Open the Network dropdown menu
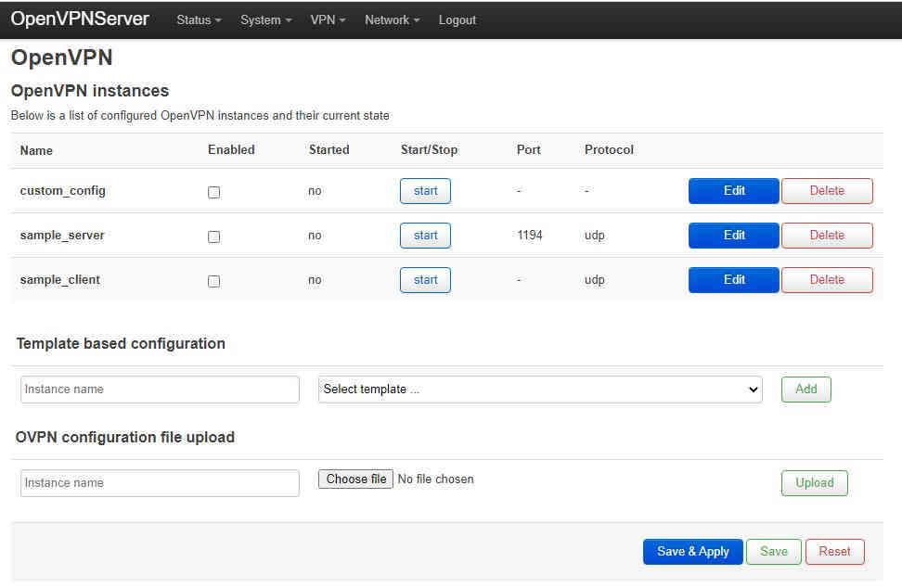Image resolution: width=902 pixels, height=588 pixels. [393, 20]
